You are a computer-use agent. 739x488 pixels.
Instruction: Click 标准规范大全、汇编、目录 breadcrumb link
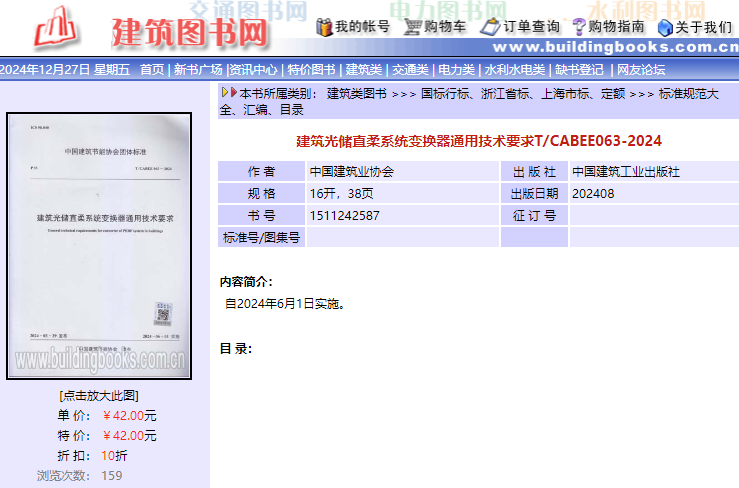pyautogui.click(x=469, y=101)
